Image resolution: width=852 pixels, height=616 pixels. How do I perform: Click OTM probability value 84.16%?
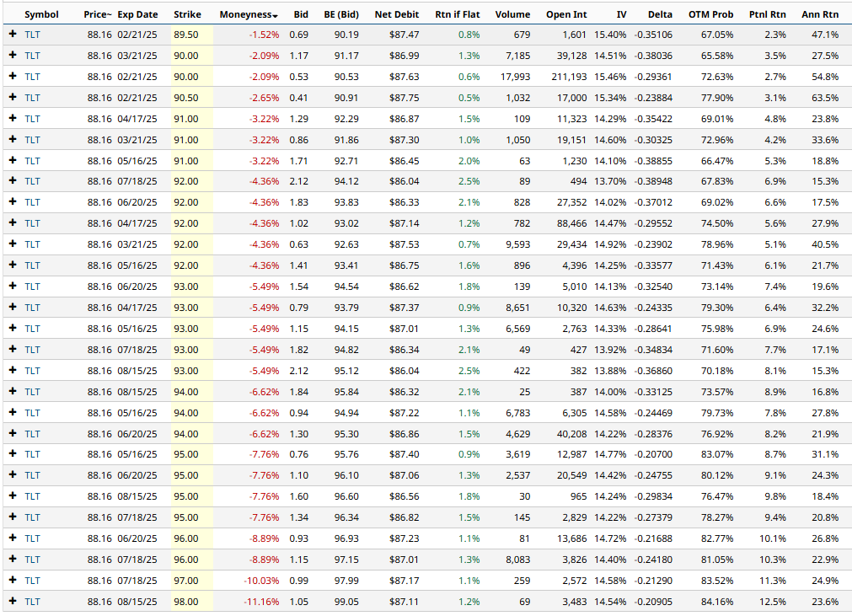tap(716, 602)
